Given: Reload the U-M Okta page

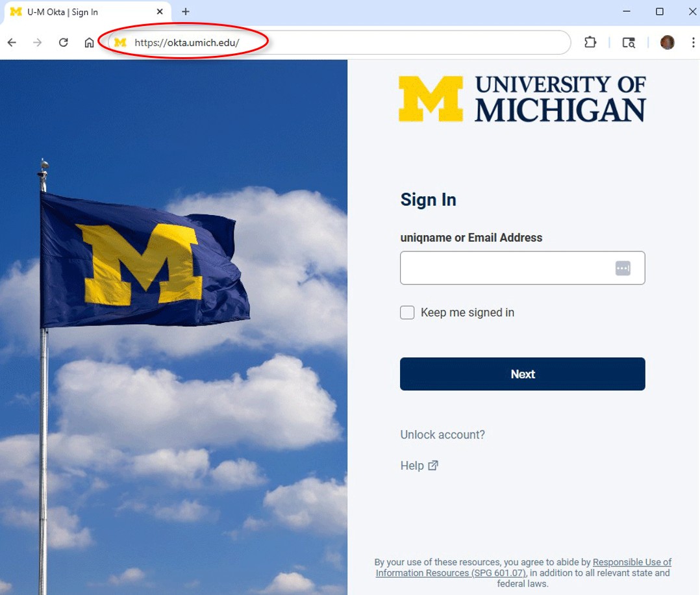Looking at the screenshot, I should click(x=64, y=42).
